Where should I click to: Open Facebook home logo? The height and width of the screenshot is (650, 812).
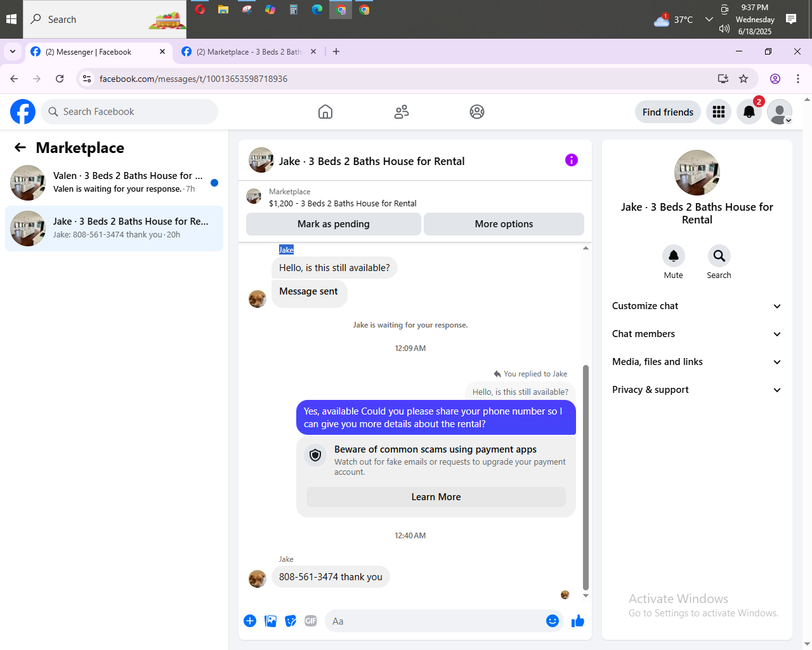coord(23,112)
